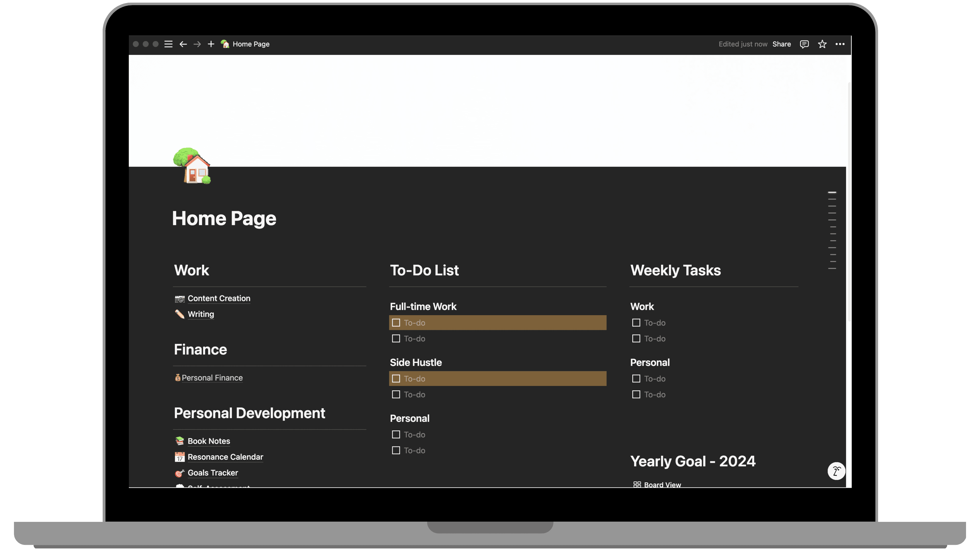Open the comments panel icon
980x551 pixels.
coord(804,44)
